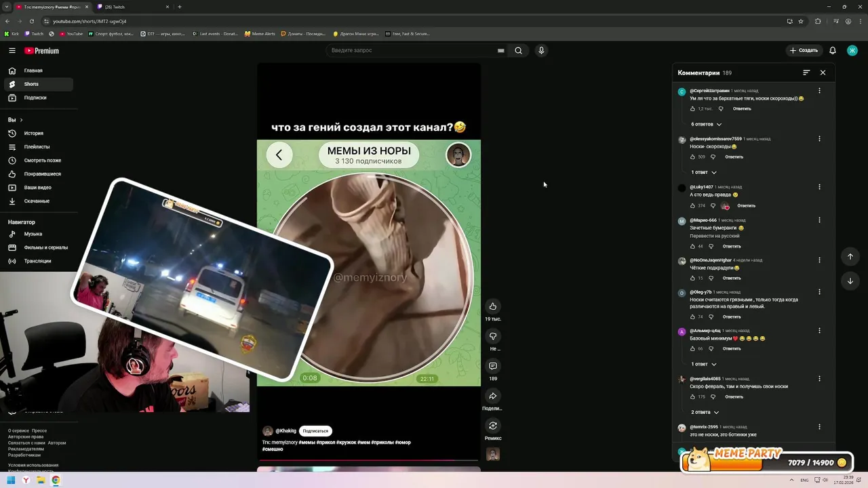The height and width of the screenshot is (488, 868).
Task: Open the short's sound source thumbnail
Action: [x=493, y=454]
